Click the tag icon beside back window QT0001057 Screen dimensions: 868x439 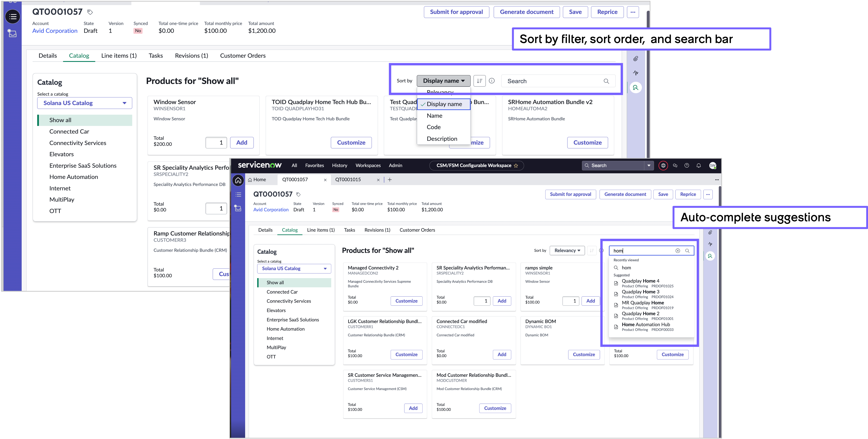tap(90, 12)
